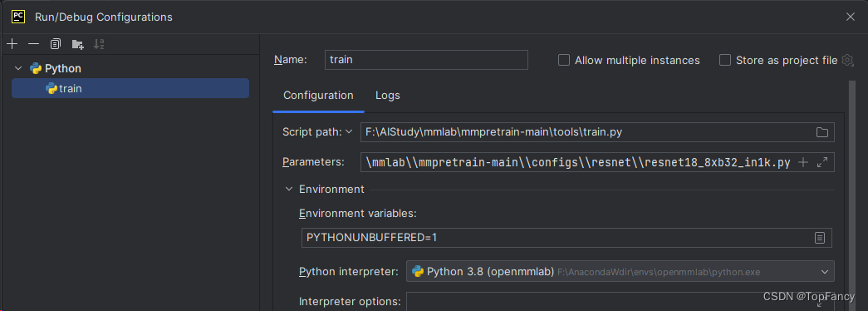Open Script path type dropdown
This screenshot has height=311, width=868.
click(349, 132)
